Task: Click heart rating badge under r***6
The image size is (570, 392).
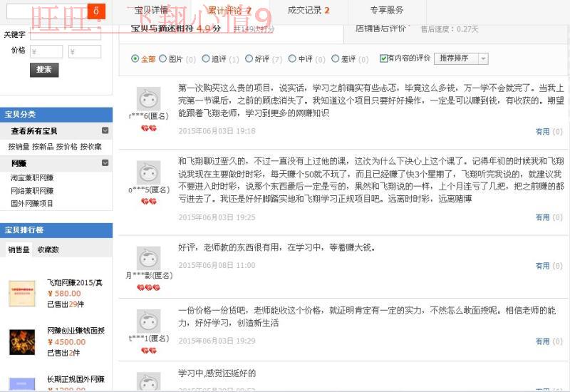Action: (x=148, y=128)
